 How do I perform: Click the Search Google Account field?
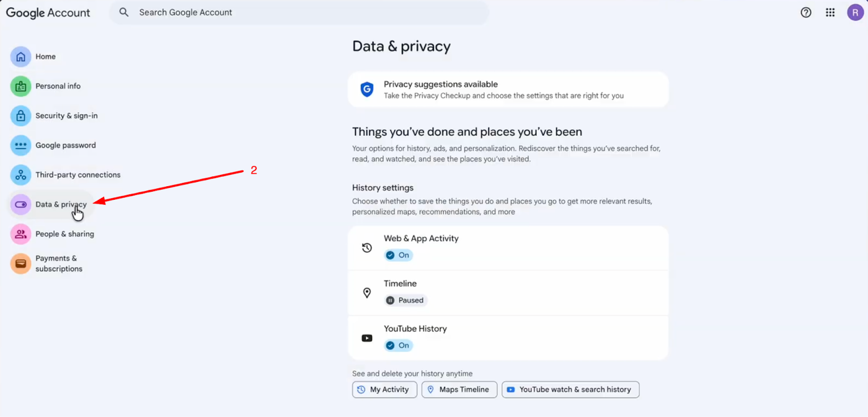(x=298, y=12)
